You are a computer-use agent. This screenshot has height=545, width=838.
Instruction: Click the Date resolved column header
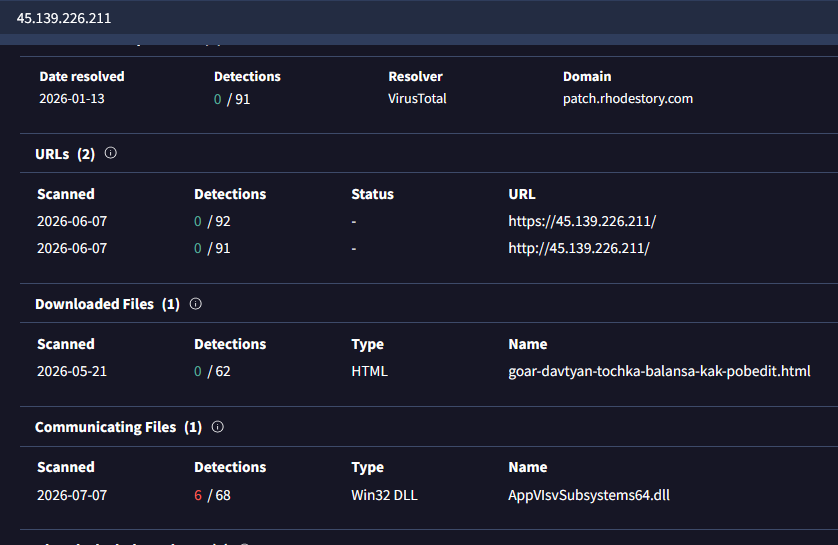pyautogui.click(x=82, y=76)
